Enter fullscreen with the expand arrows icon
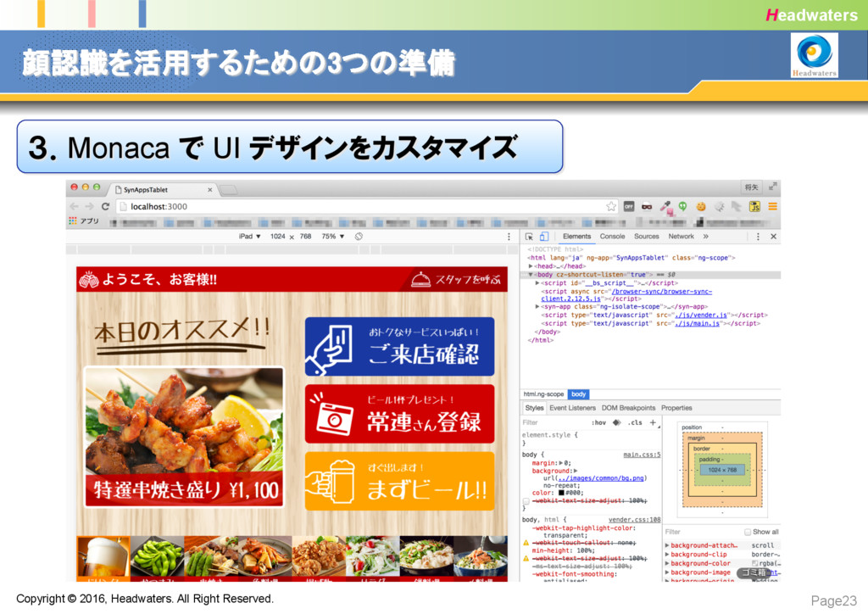Viewport: 868px width, 614px height. tap(772, 187)
